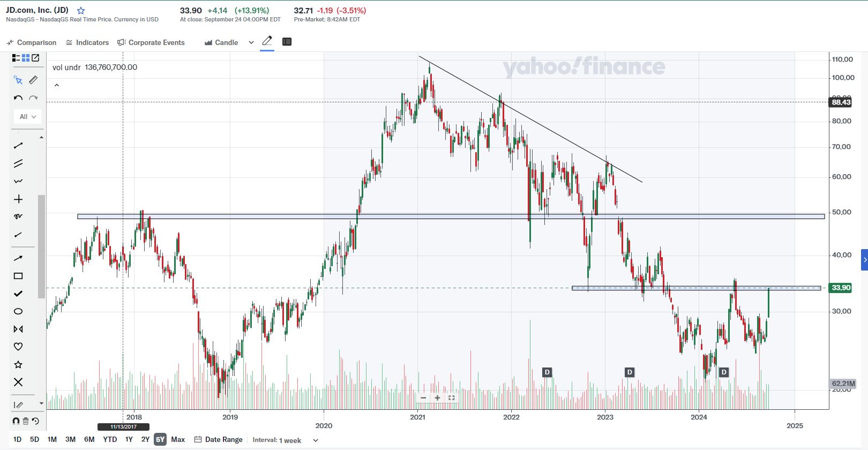
Task: Zoom out the chart with minus
Action: click(x=423, y=397)
